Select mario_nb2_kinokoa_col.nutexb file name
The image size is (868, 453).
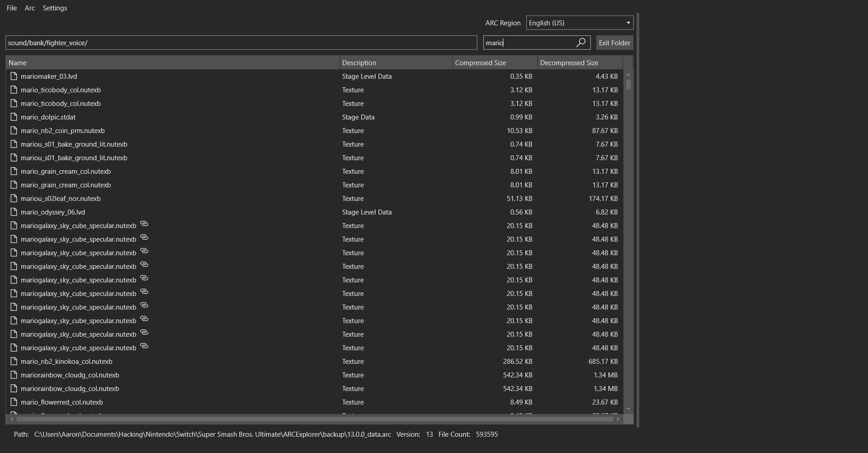(66, 362)
